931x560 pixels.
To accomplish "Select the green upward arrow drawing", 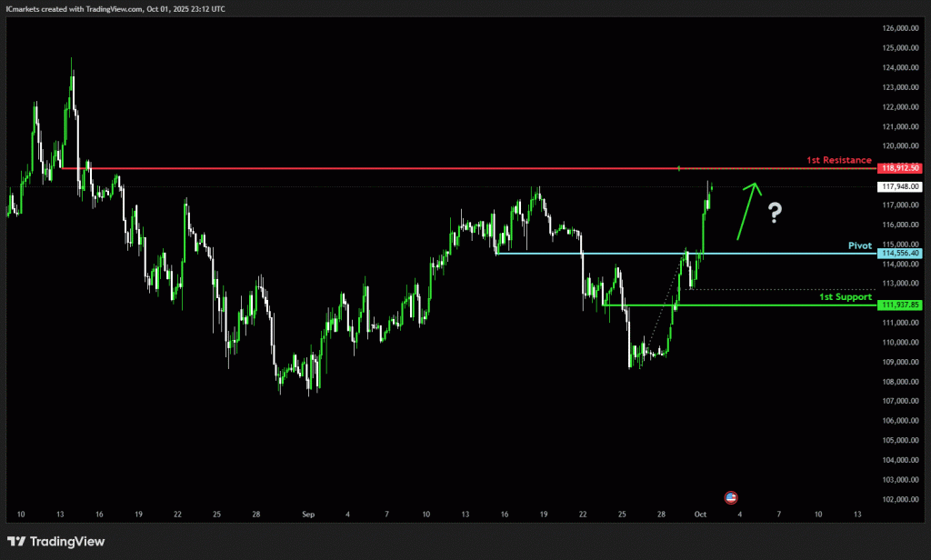I will point(747,210).
